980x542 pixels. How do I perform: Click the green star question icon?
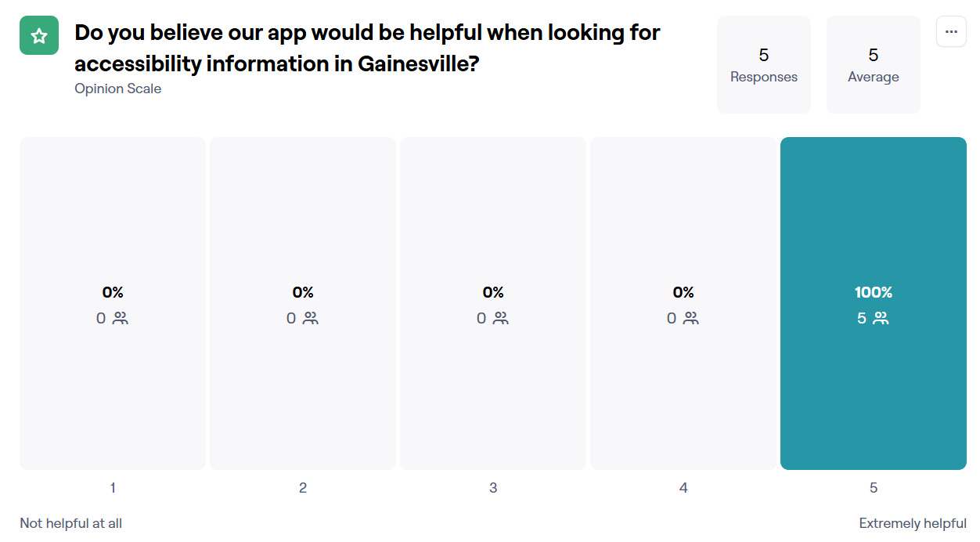39,35
